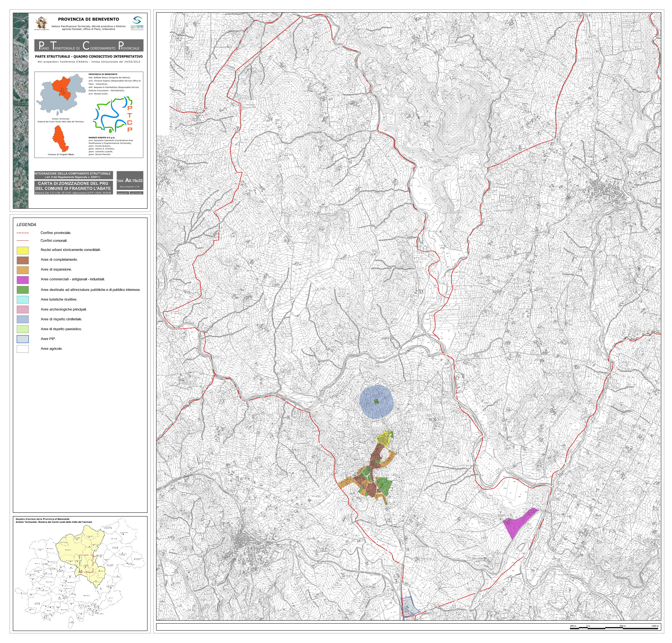Click the white 'Aree agricole' swatch

pyautogui.click(x=23, y=349)
